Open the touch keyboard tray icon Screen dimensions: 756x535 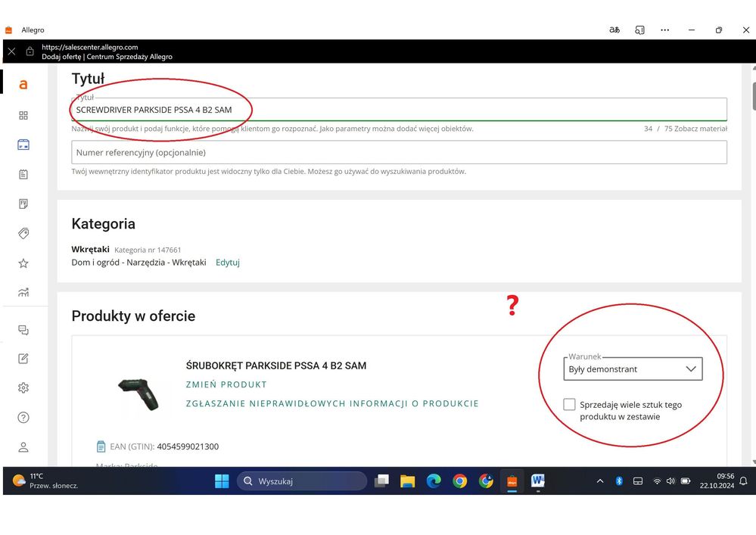coord(638,481)
